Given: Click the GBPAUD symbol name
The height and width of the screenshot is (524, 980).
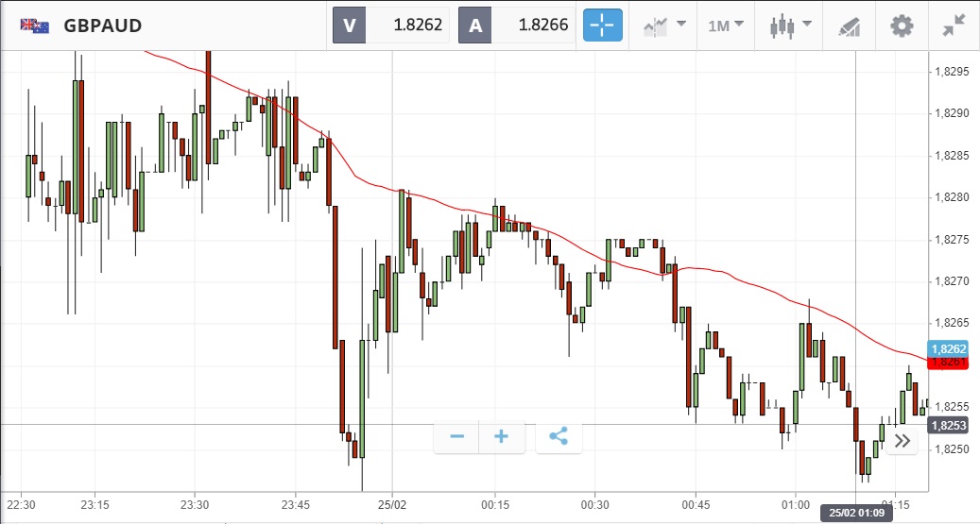Looking at the screenshot, I should 103,25.
